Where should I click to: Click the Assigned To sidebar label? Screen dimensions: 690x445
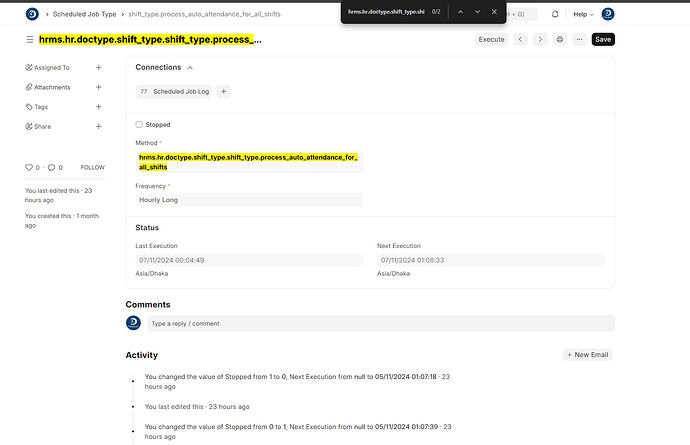click(51, 67)
